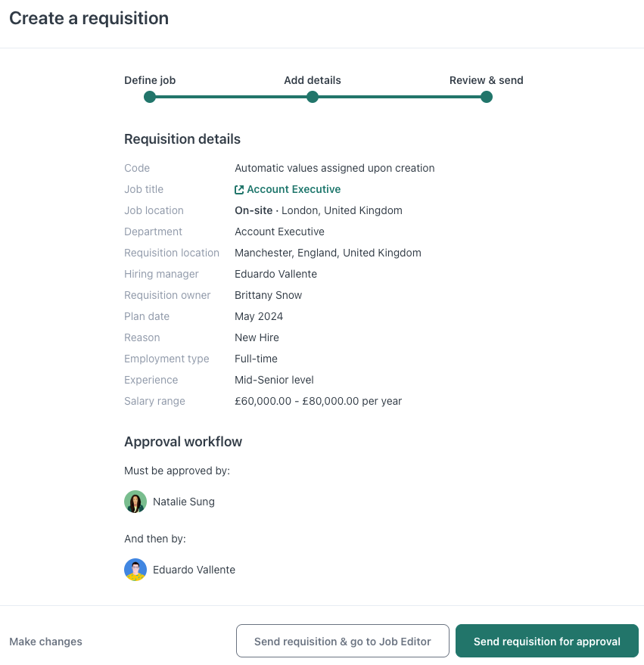Go to the Define job step label

click(x=150, y=80)
